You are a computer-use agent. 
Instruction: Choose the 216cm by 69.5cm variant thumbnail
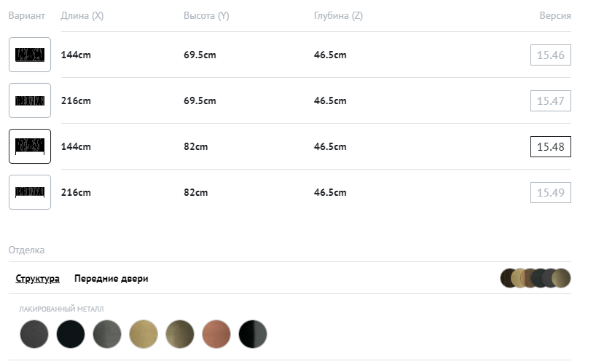pos(30,100)
